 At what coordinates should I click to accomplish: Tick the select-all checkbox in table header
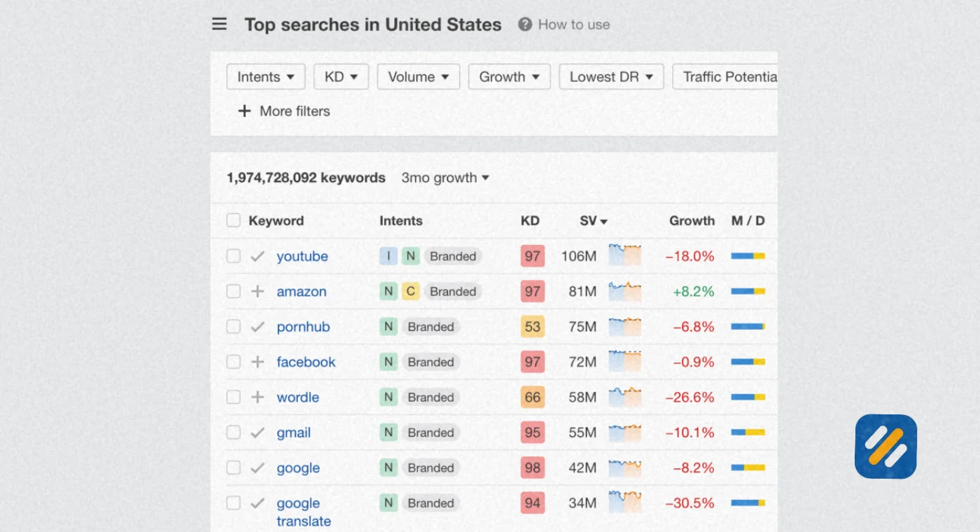(x=233, y=220)
